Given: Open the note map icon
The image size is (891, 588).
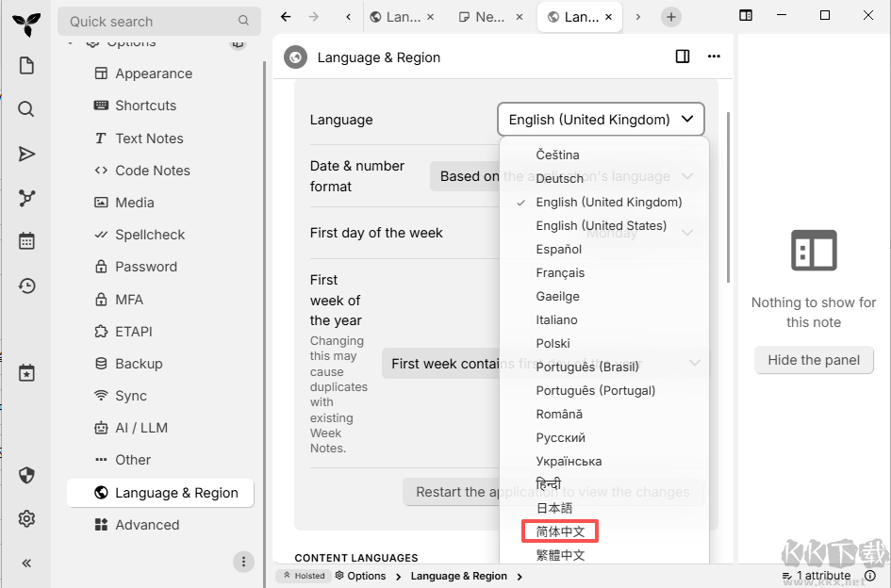Looking at the screenshot, I should (26, 198).
